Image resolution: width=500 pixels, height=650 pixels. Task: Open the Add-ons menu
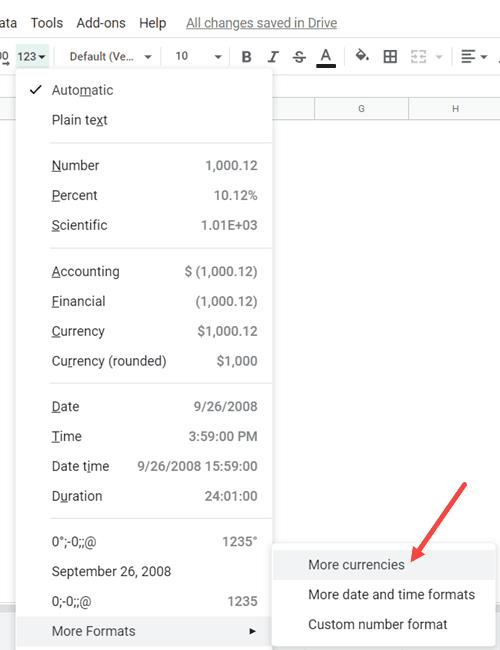tap(101, 23)
